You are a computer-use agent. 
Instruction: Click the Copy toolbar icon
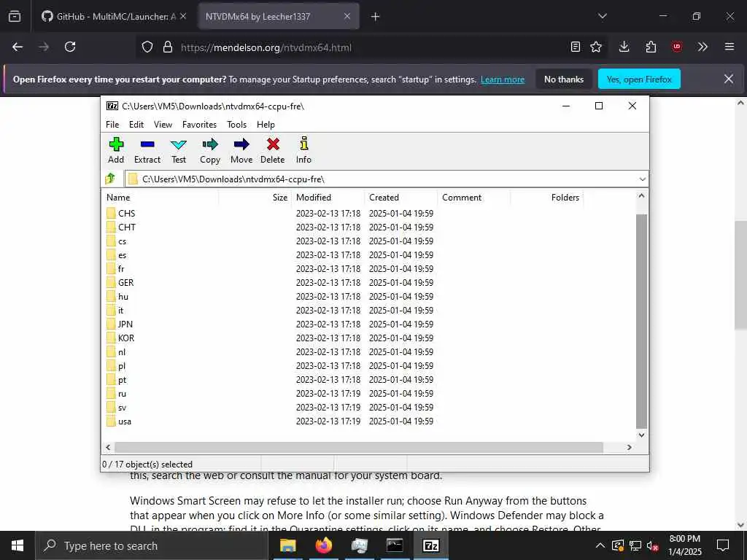coord(210,150)
